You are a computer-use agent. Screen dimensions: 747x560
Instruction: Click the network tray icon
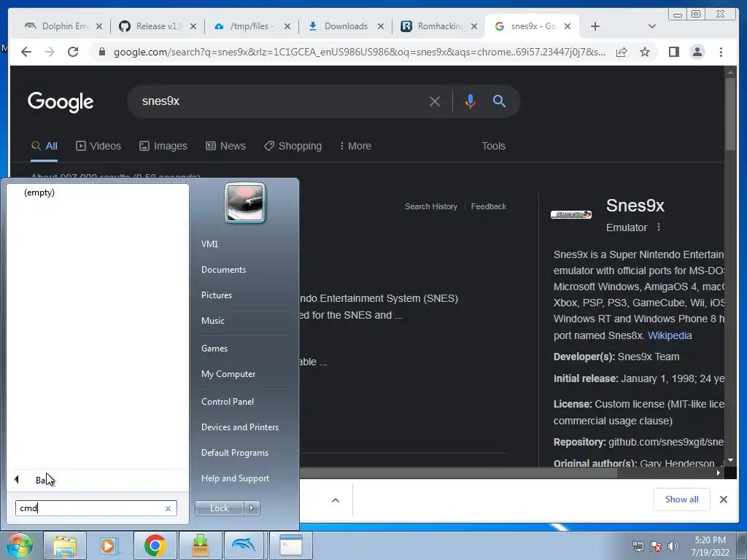pos(638,546)
